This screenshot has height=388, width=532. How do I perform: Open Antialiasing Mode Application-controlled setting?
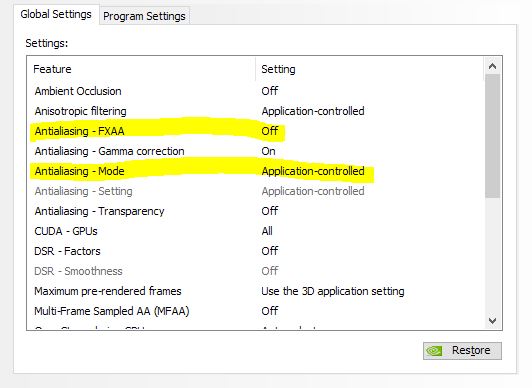point(313,171)
